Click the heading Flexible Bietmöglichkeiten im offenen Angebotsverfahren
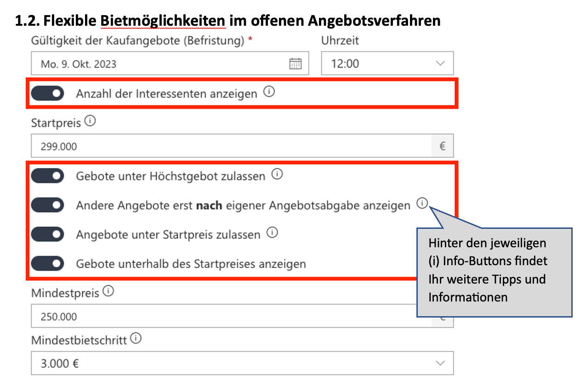The height and width of the screenshot is (392, 586). pyautogui.click(x=228, y=21)
